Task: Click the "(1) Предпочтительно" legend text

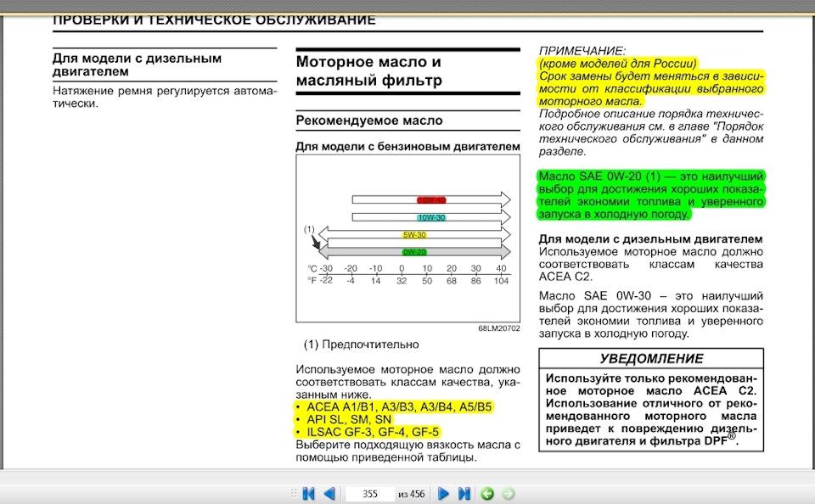Action: tap(362, 344)
